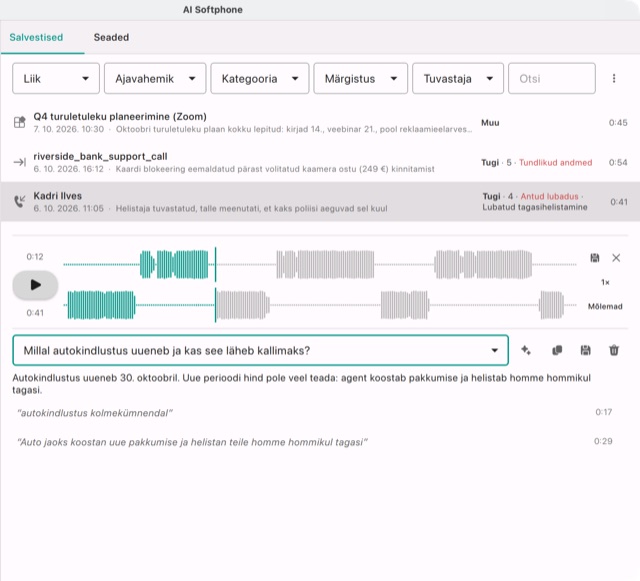Delete the answer with the trash icon

614,350
